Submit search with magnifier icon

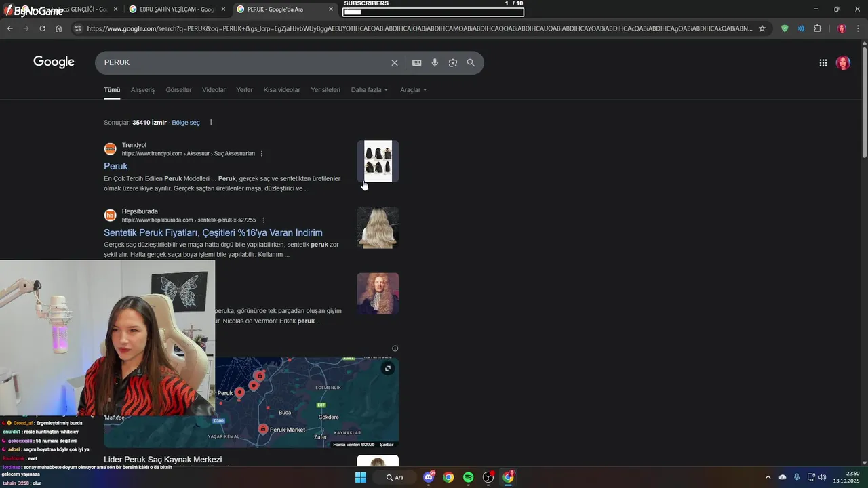point(471,62)
